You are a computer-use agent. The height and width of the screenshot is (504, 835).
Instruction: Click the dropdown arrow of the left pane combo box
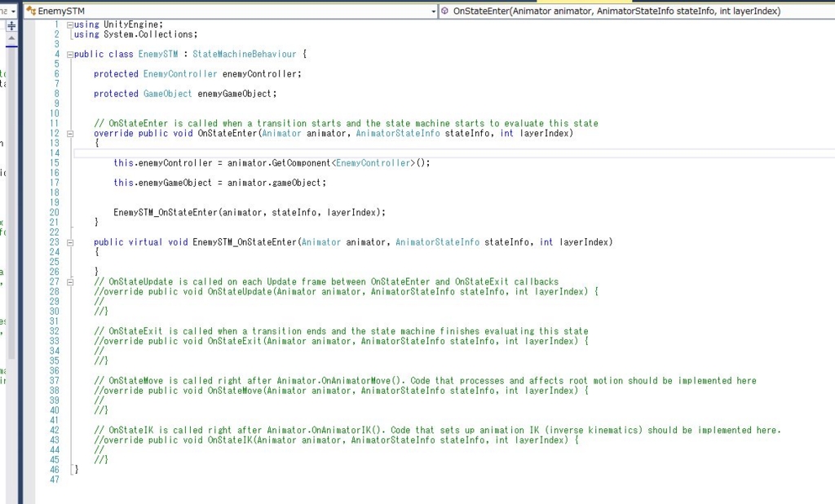13,11
